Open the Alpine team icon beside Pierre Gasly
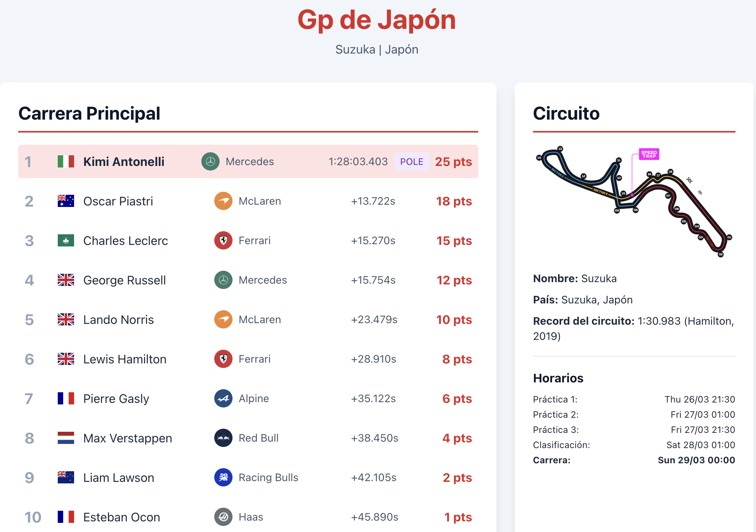 (x=224, y=398)
